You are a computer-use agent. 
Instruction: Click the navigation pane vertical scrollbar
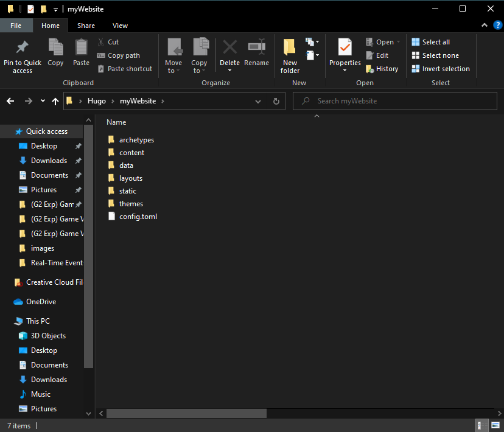click(x=89, y=246)
